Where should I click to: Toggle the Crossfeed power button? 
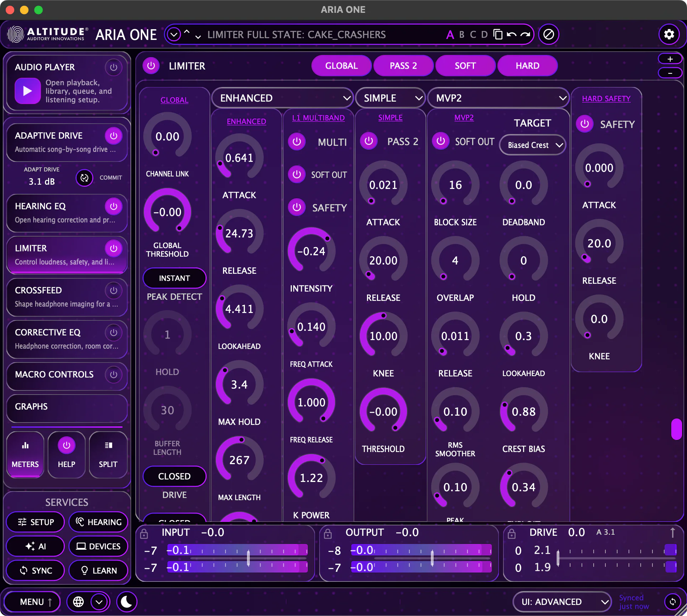click(114, 290)
